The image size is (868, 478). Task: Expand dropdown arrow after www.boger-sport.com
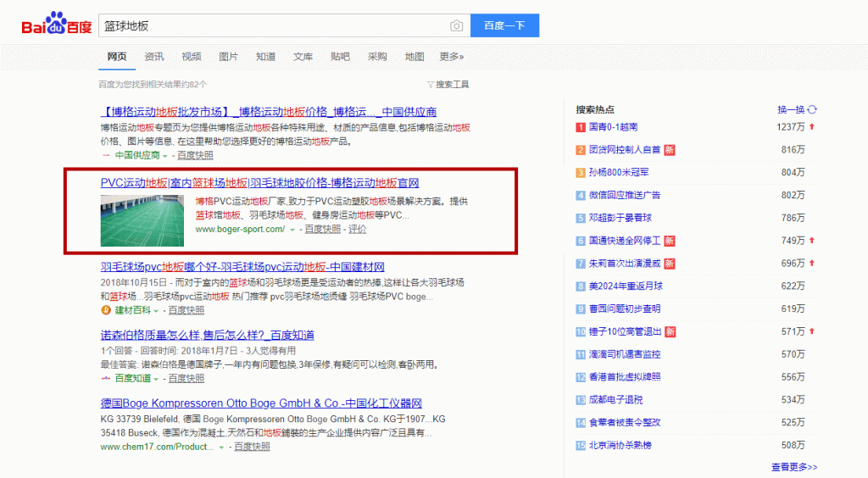292,230
